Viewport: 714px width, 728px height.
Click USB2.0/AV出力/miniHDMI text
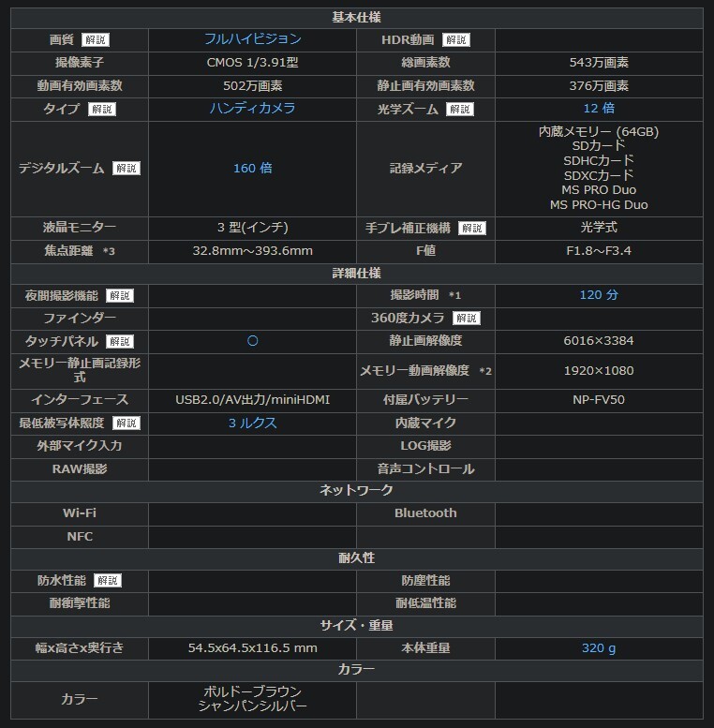click(253, 400)
